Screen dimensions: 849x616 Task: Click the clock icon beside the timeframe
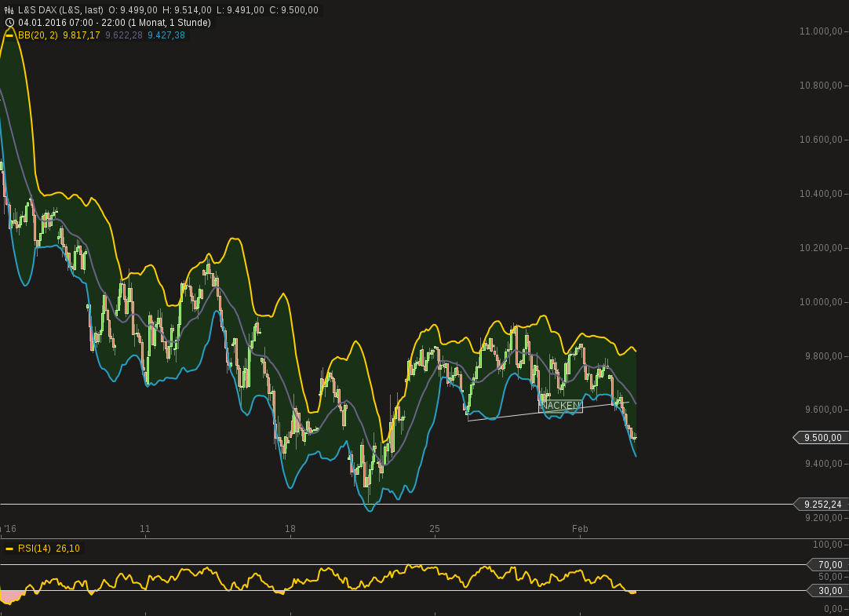9,23
